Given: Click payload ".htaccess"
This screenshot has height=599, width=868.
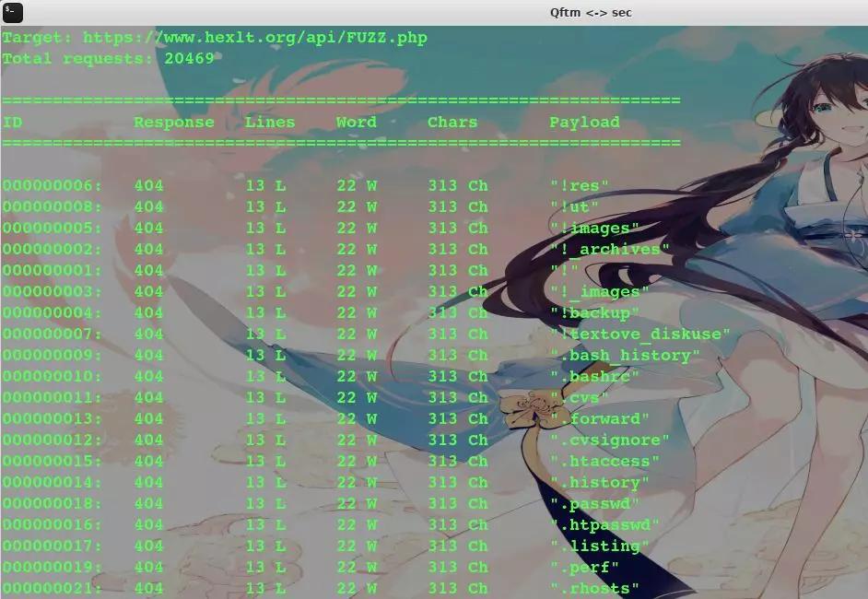Looking at the screenshot, I should (604, 461).
